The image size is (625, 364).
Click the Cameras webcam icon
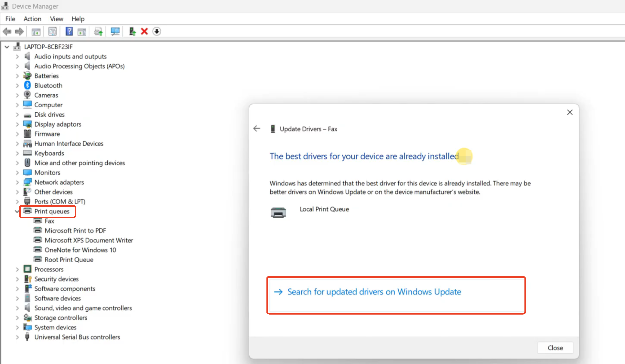27,95
